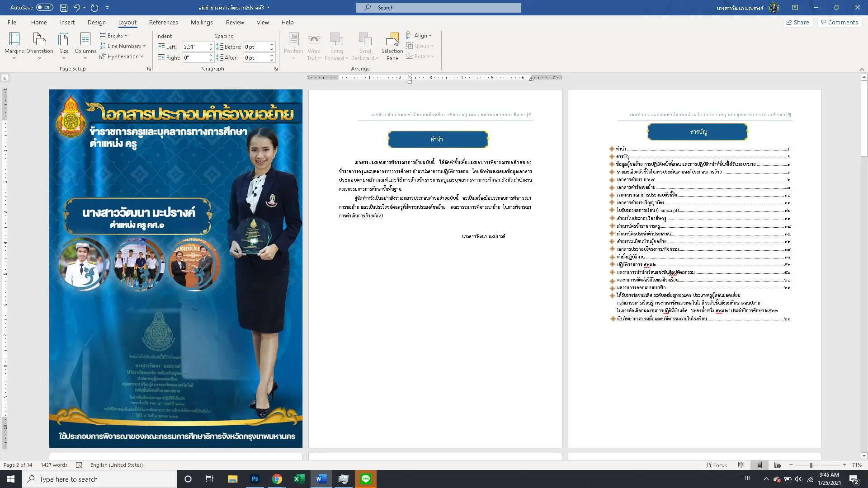Undo the last action

76,8
